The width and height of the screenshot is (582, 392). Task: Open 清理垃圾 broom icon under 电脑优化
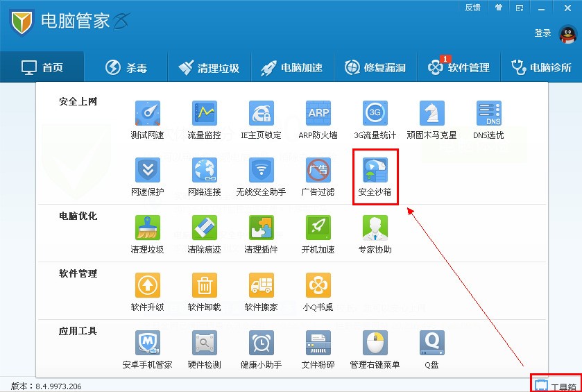tap(147, 235)
